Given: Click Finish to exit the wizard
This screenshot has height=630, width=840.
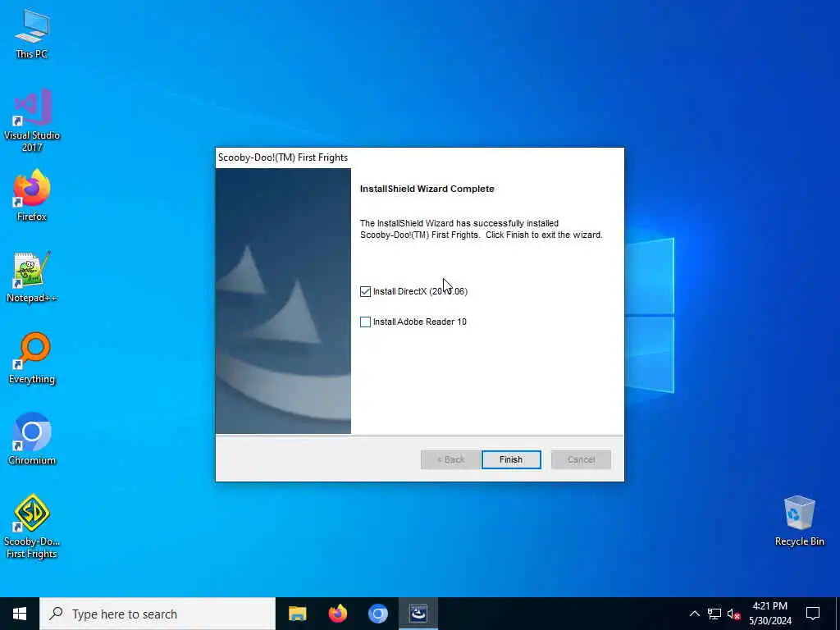Looking at the screenshot, I should 511,459.
